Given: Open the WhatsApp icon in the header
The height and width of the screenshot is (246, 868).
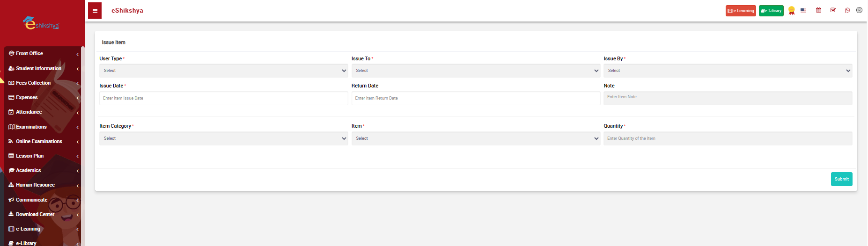Looking at the screenshot, I should (x=847, y=10).
